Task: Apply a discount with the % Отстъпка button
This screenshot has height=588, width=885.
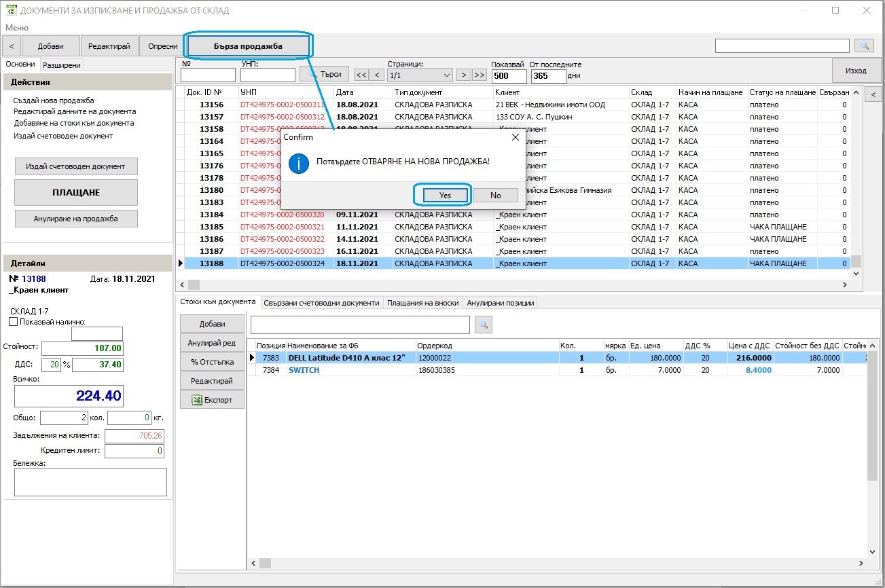Action: click(x=212, y=362)
